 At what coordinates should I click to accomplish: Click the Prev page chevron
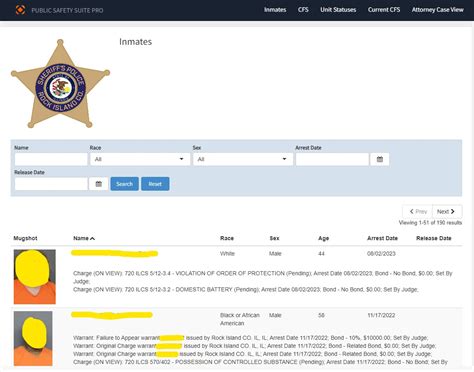(x=412, y=211)
